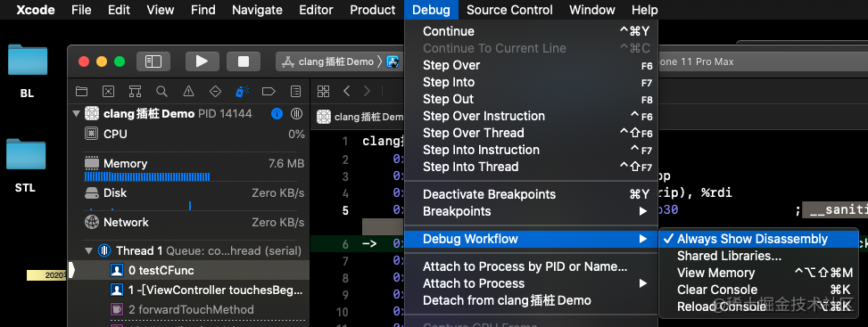Image resolution: width=868 pixels, height=327 pixels.
Task: Switch to the Breakpoint navigator icon
Action: tap(269, 91)
